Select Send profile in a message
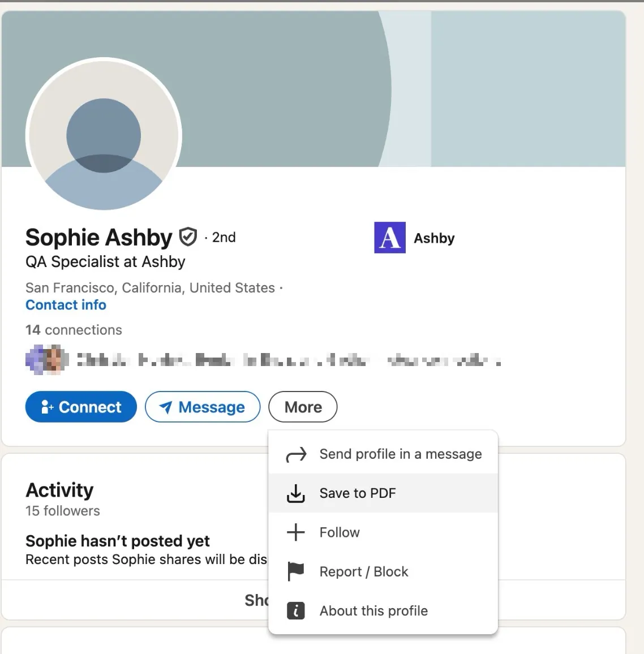Screen dimensions: 644x654 tap(383, 454)
